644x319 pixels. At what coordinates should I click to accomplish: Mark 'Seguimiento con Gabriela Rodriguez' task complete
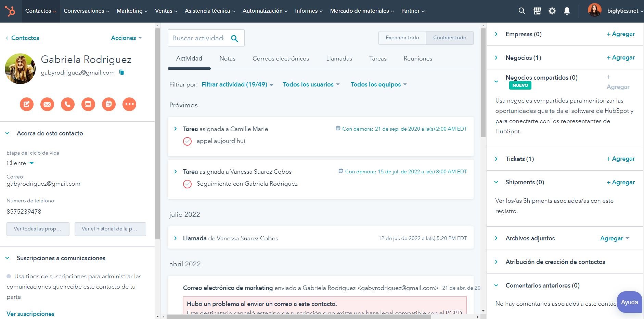[187, 184]
